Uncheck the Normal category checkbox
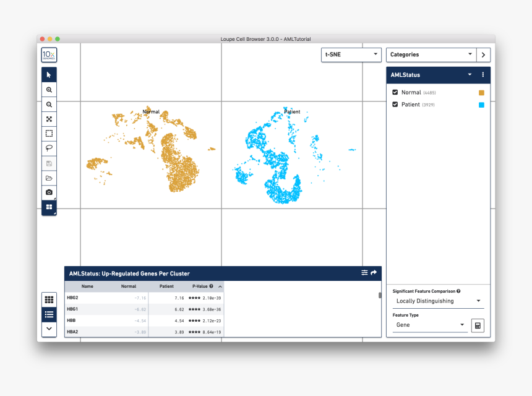Viewport: 532px width, 396px height. 395,92
